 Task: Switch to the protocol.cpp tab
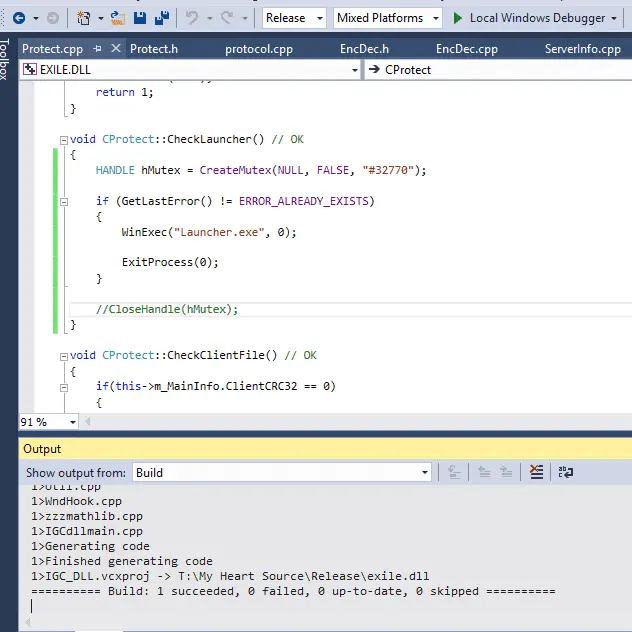pos(259,49)
